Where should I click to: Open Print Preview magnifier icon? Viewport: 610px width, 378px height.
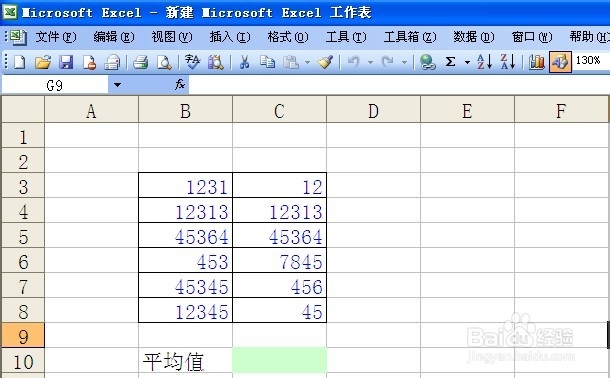coord(164,62)
